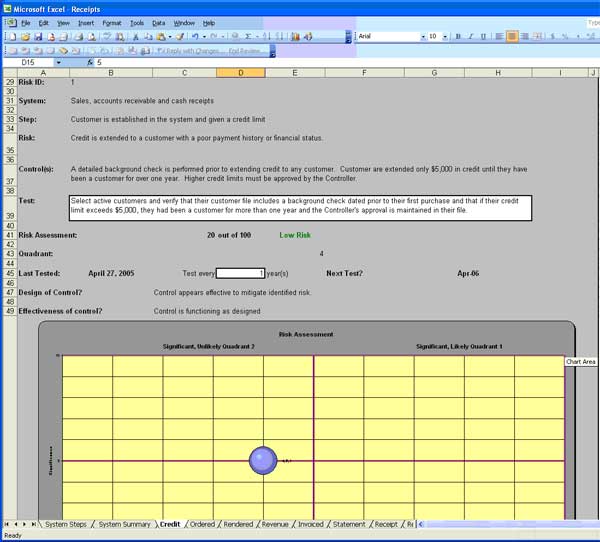Select row 41 header
Screen dimensions: 600x542
(10, 235)
